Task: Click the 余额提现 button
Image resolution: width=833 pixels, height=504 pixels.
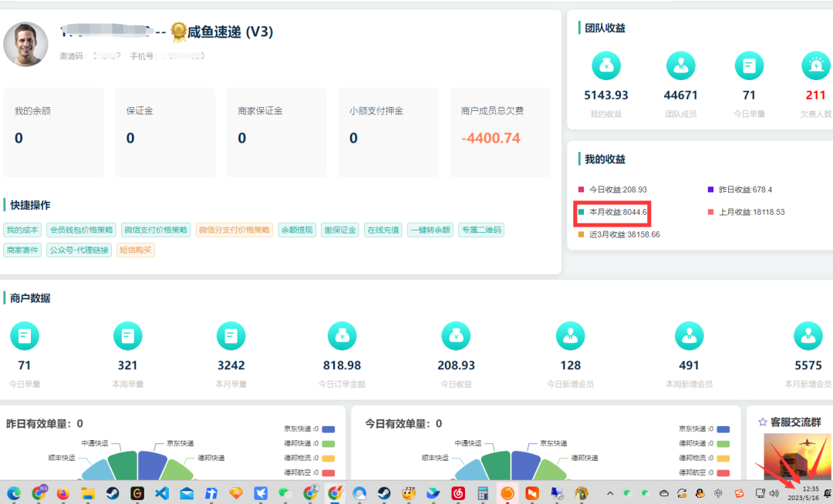Action: (297, 230)
